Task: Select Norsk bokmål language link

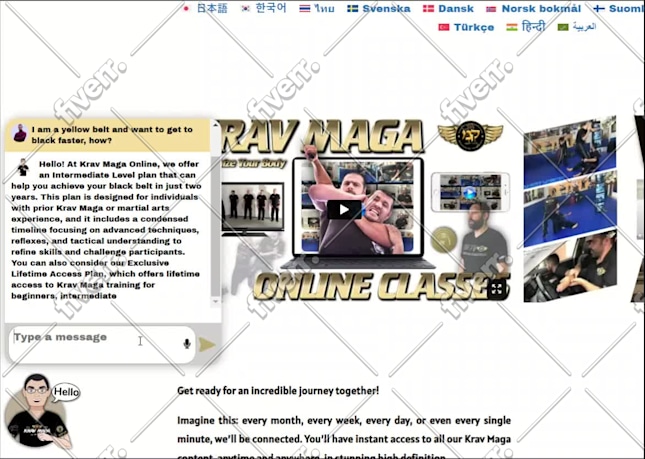Action: 541,9
